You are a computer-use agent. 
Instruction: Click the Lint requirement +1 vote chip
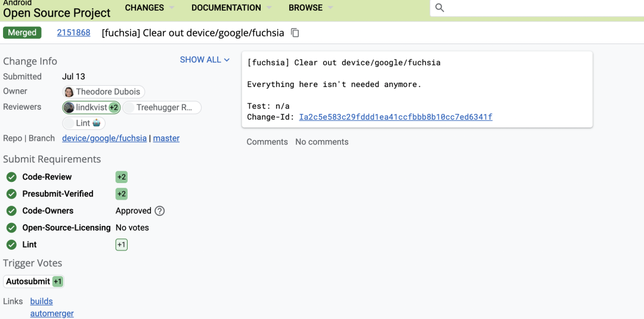(121, 244)
